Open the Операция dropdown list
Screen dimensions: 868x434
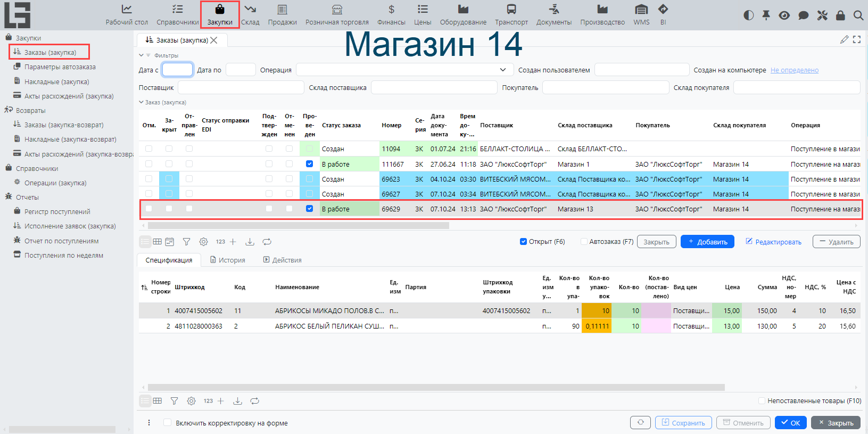(x=502, y=70)
